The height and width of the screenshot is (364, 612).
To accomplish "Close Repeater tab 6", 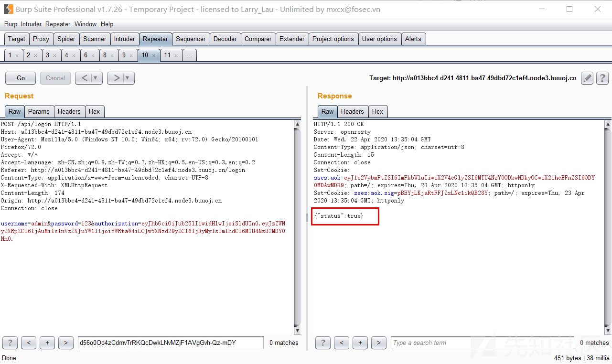I will coord(93,56).
